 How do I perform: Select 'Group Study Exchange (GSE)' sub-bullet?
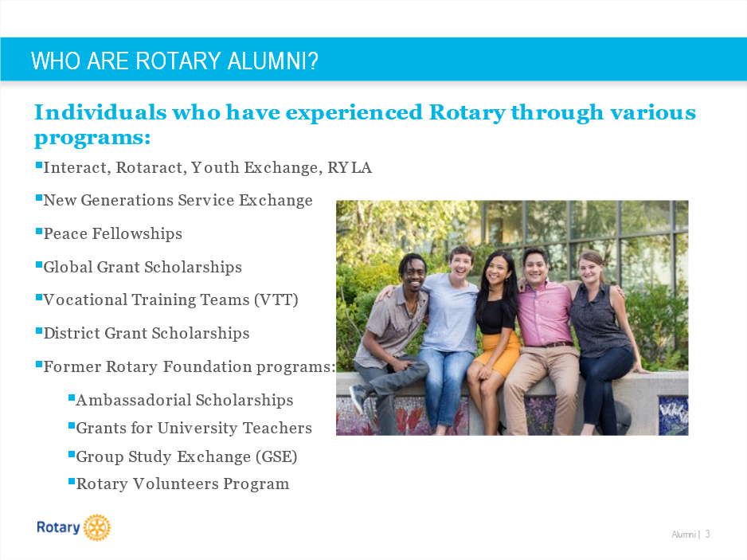[x=186, y=457]
